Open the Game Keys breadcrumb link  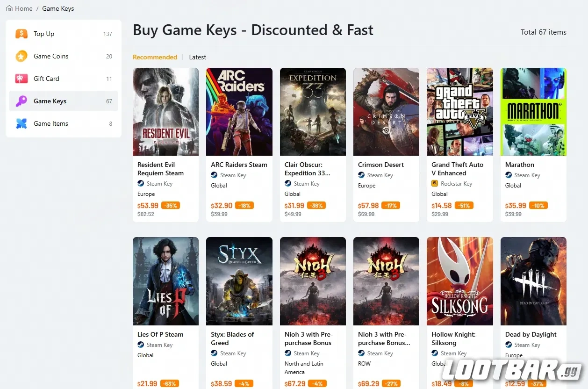(58, 8)
